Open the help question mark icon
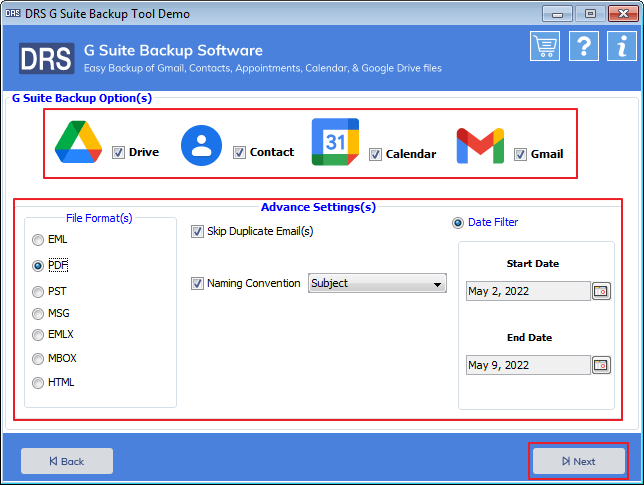Viewport: 644px width, 485px height. (584, 46)
